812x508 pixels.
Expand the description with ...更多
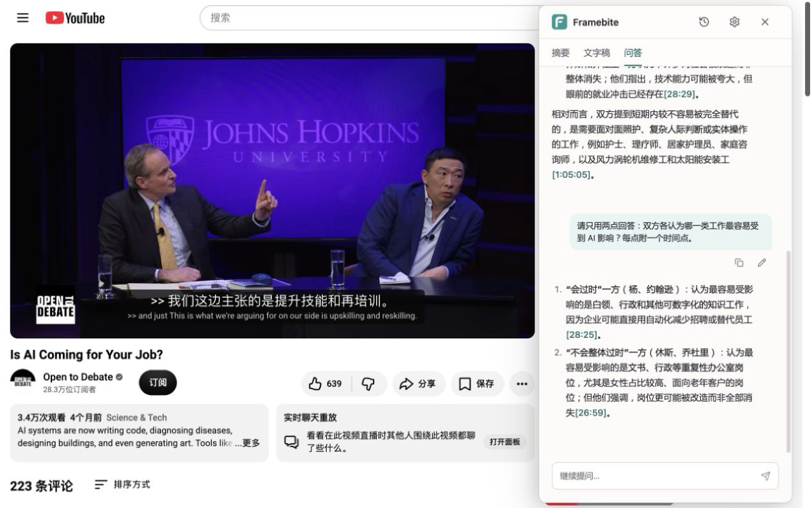pyautogui.click(x=248, y=443)
